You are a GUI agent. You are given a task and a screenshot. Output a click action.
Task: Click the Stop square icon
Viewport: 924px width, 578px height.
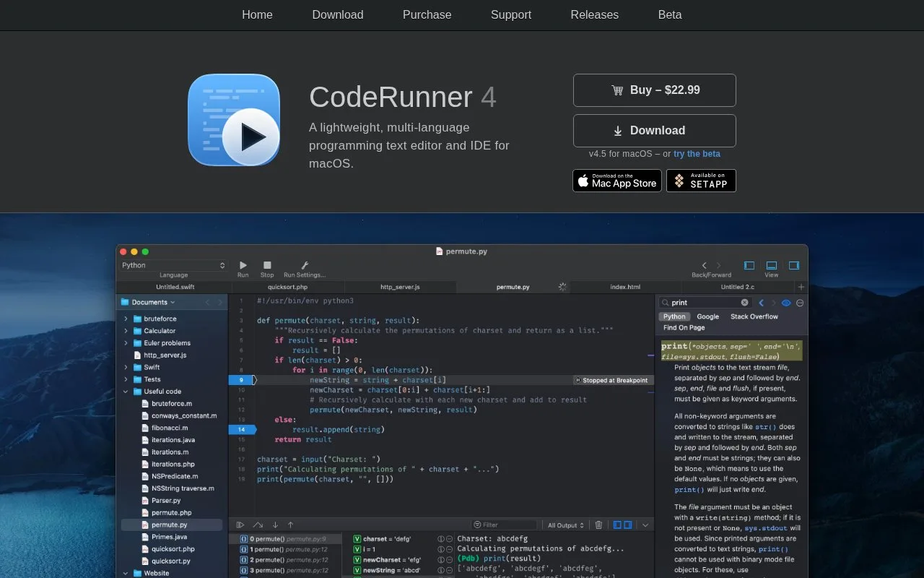click(x=267, y=265)
